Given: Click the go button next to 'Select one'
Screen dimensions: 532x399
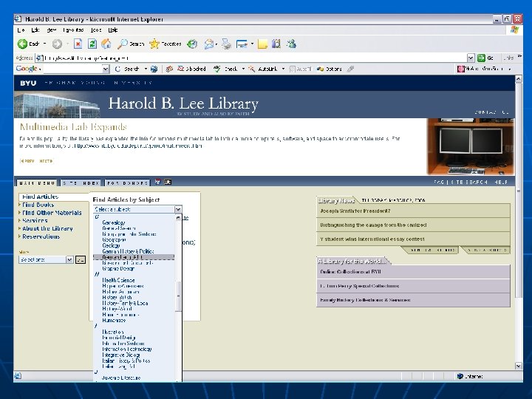Looking at the screenshot, I should (x=81, y=260).
